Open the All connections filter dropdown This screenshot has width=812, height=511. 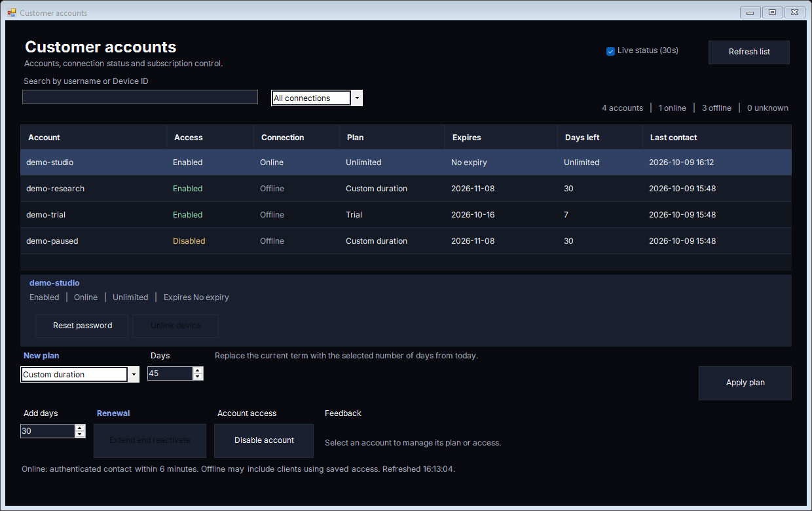pos(356,98)
